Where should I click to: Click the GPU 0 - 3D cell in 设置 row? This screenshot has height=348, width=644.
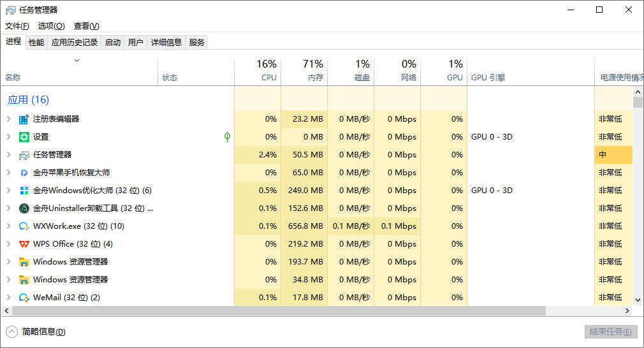(x=531, y=136)
